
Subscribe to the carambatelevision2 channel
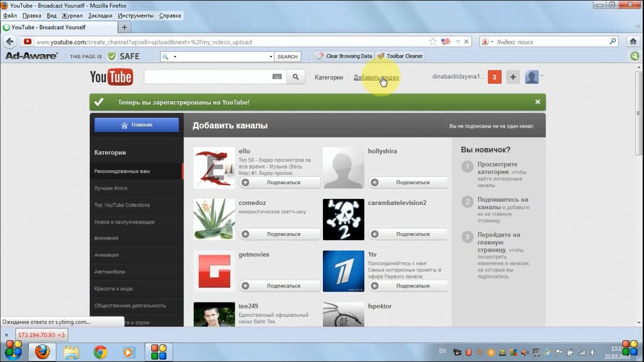tap(408, 234)
